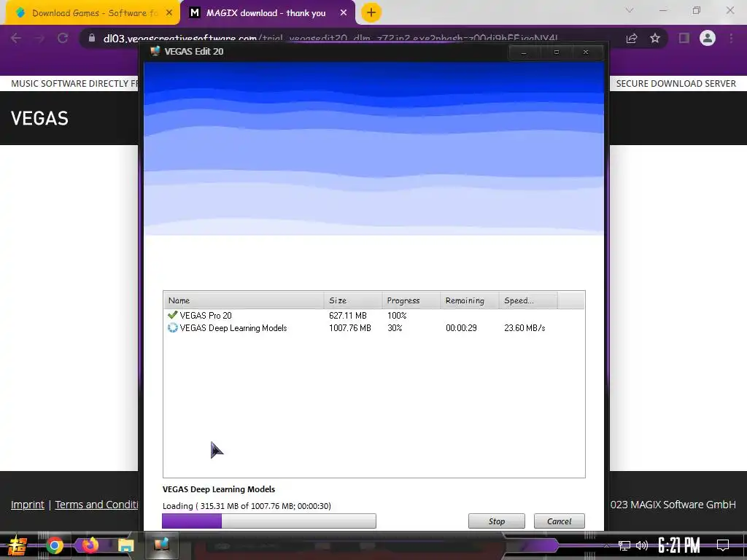Open File Explorer from the taskbar
Image resolution: width=747 pixels, height=560 pixels.
[125, 545]
